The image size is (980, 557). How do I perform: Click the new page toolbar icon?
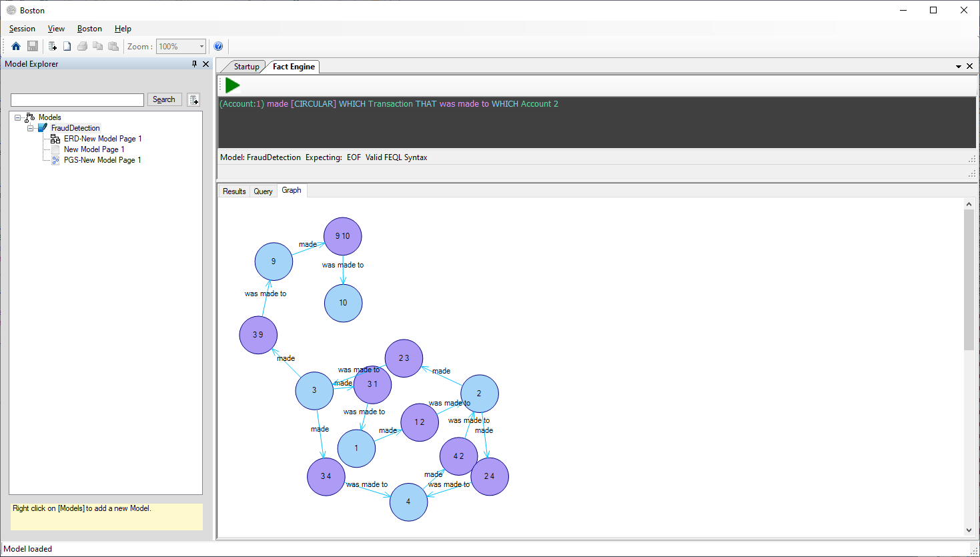tap(67, 46)
